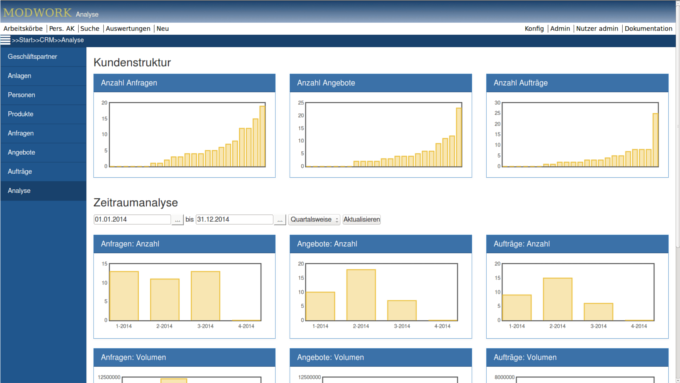Open Aufträge in the sidebar
Screen dimensions: 680x383
[43, 171]
